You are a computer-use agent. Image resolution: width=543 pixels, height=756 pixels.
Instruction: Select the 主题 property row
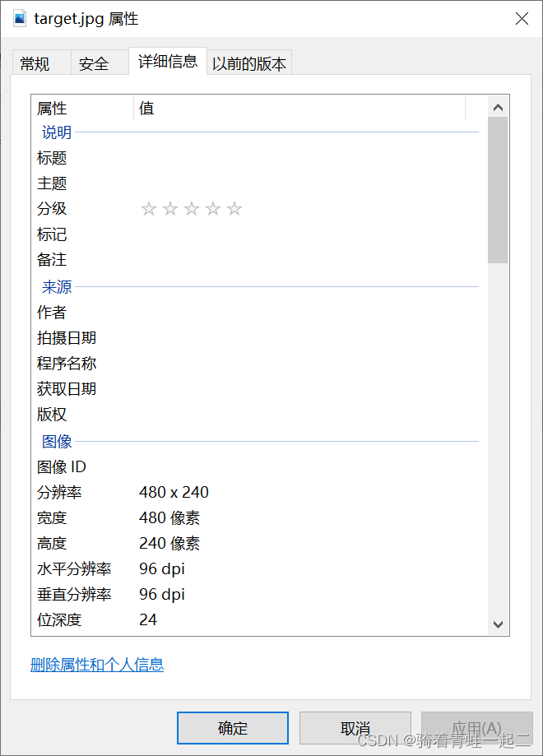click(x=259, y=183)
